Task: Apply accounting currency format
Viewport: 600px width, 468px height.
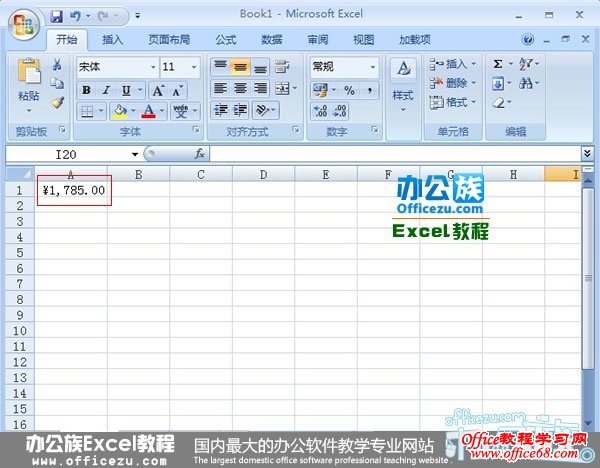Action: [x=320, y=90]
